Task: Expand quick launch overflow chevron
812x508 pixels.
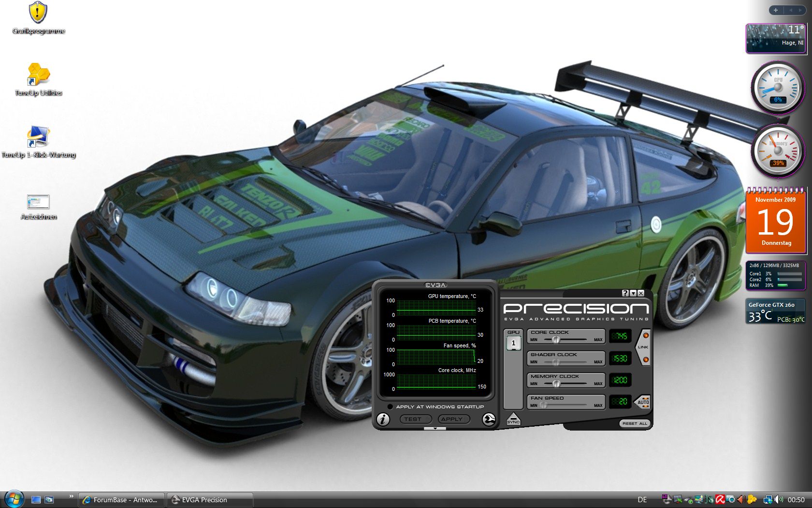Action: pos(71,496)
